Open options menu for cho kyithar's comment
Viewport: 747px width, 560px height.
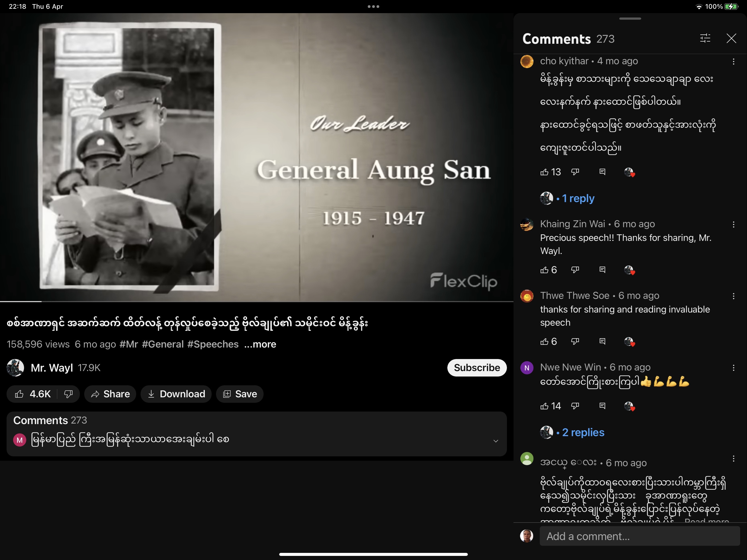734,62
